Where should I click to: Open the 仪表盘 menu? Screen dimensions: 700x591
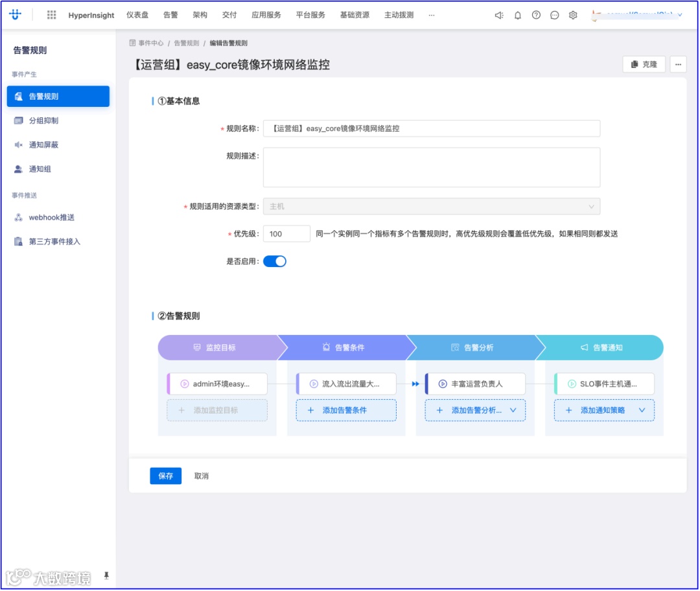(137, 15)
